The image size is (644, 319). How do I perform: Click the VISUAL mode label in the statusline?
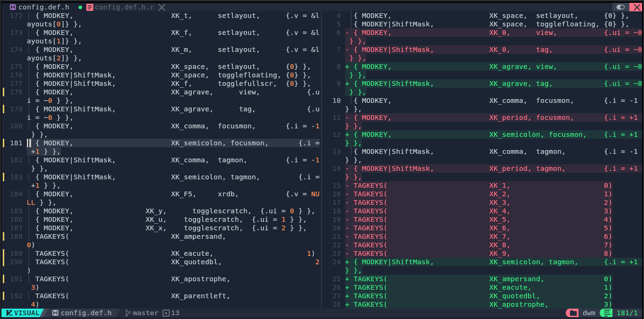pyautogui.click(x=27, y=313)
